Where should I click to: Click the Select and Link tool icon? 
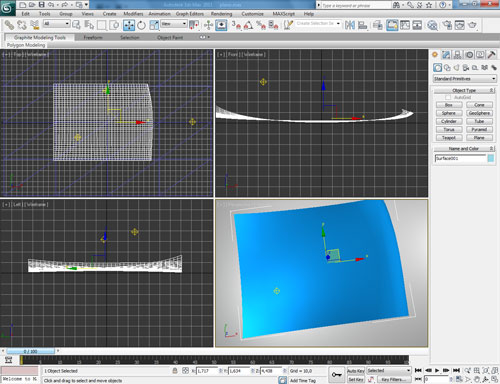click(x=9, y=25)
